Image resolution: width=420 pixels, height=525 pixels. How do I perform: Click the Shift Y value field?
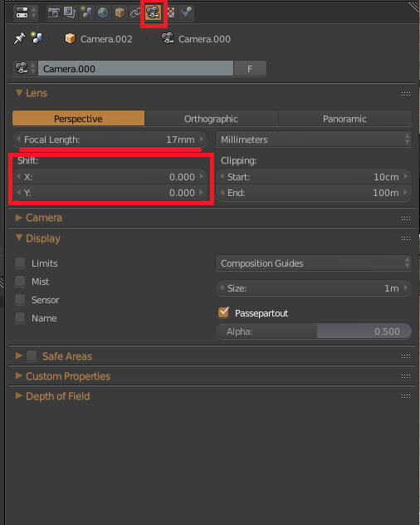click(x=110, y=193)
